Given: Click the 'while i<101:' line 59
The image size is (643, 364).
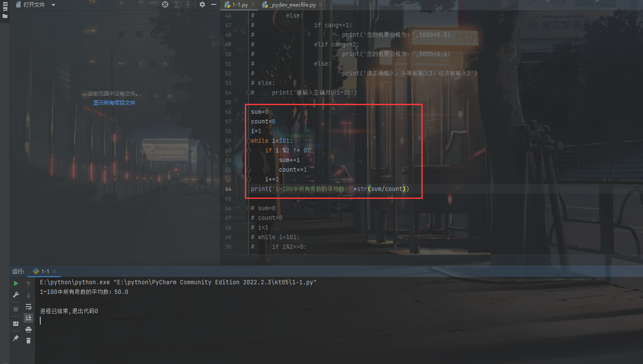Looking at the screenshot, I should click(272, 141).
